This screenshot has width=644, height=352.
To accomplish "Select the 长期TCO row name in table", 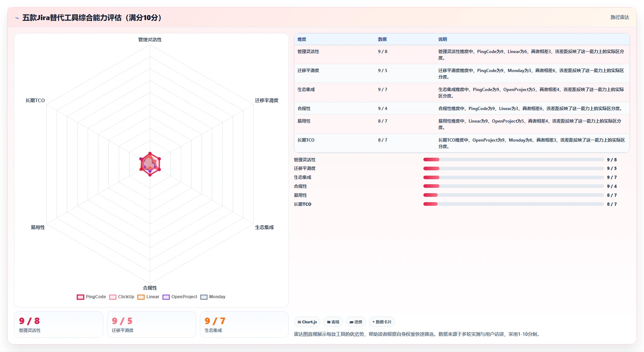I will tap(306, 140).
